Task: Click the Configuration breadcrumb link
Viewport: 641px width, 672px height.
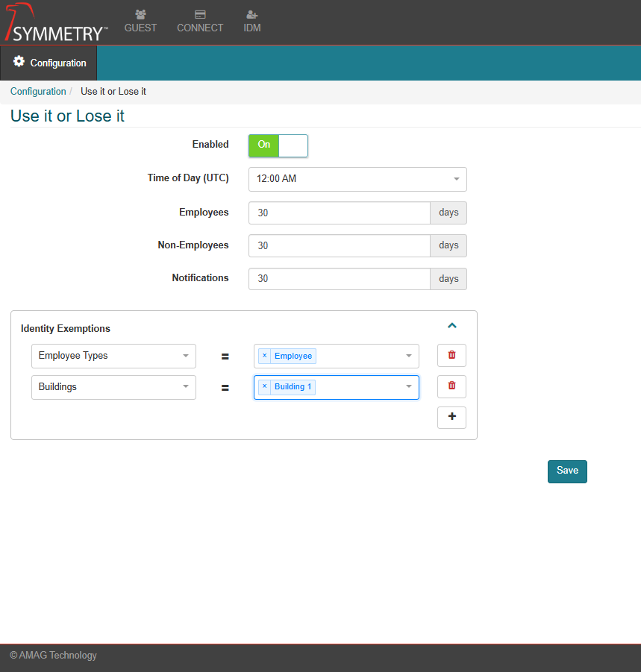Action: (38, 91)
